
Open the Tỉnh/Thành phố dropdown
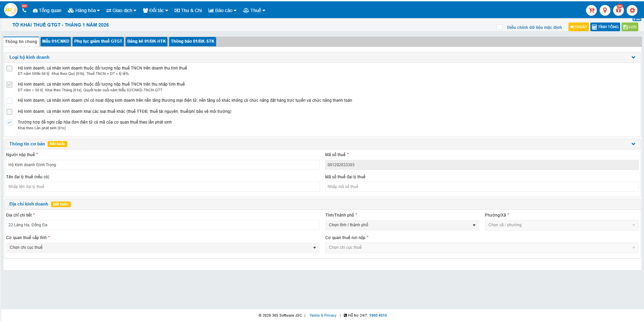(402, 225)
